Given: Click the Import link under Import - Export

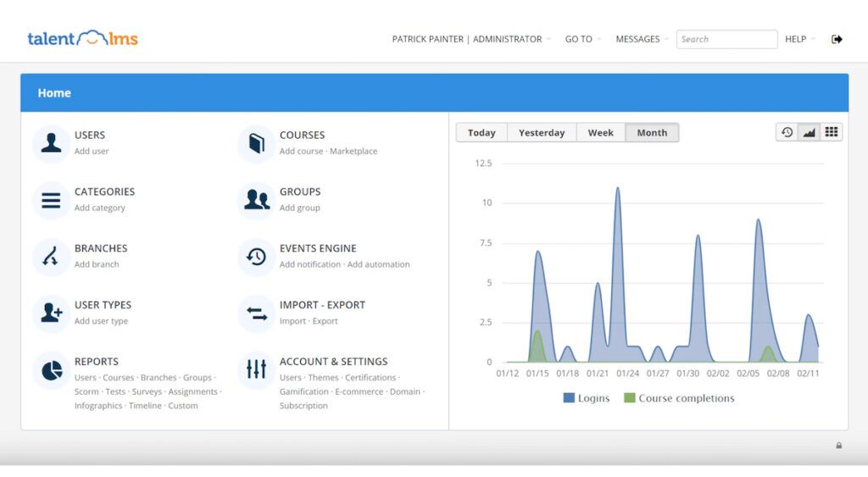Looking at the screenshot, I should coord(292,321).
